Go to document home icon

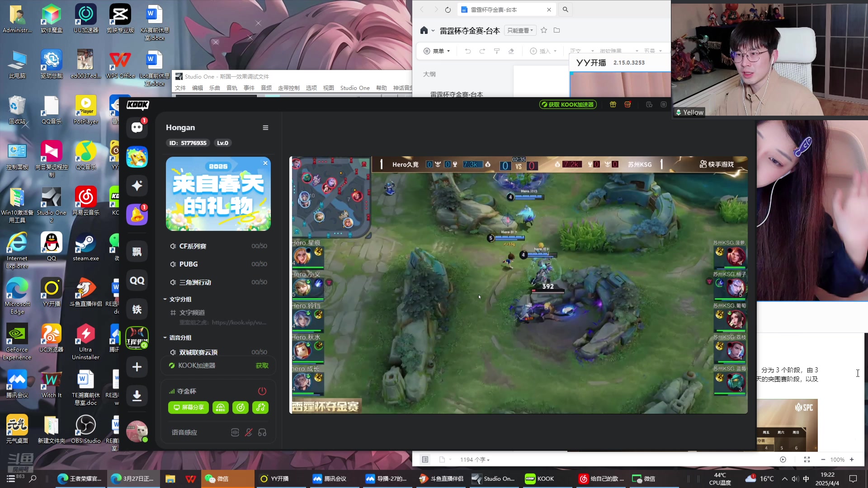(x=424, y=30)
